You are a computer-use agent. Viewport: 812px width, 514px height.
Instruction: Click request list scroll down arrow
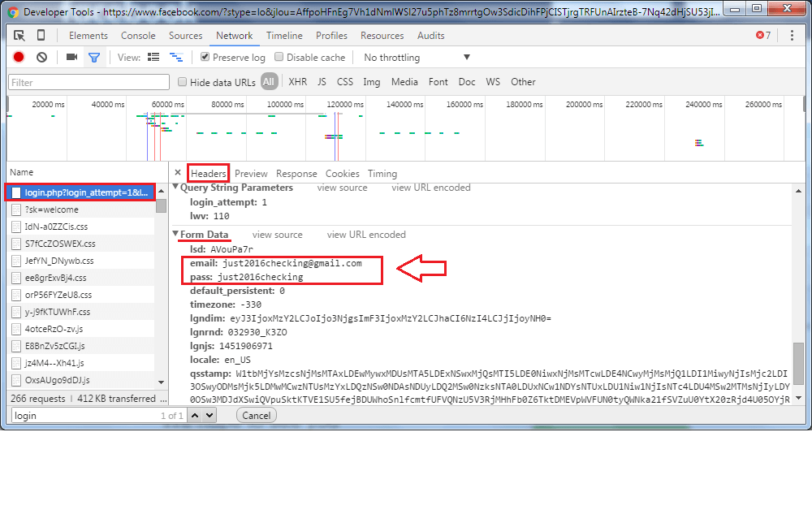click(161, 382)
